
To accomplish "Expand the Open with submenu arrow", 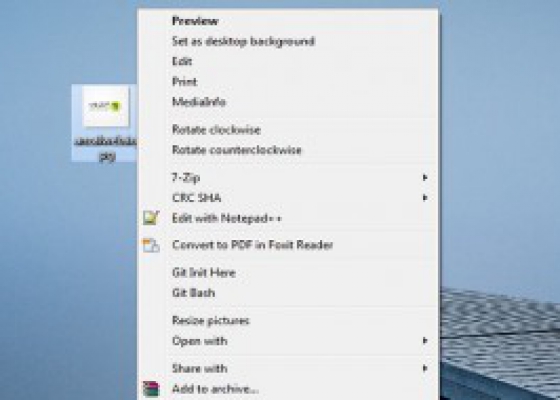I will (425, 340).
